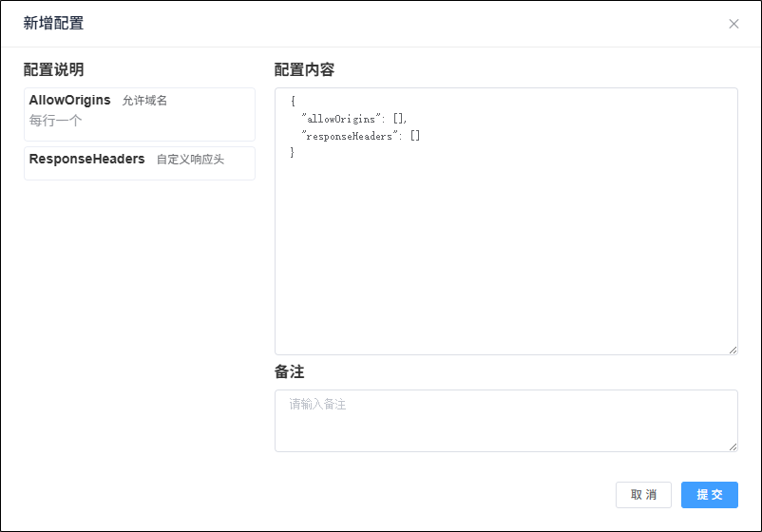Click empty space in the 配置内容 JSON editor

[x=505, y=256]
